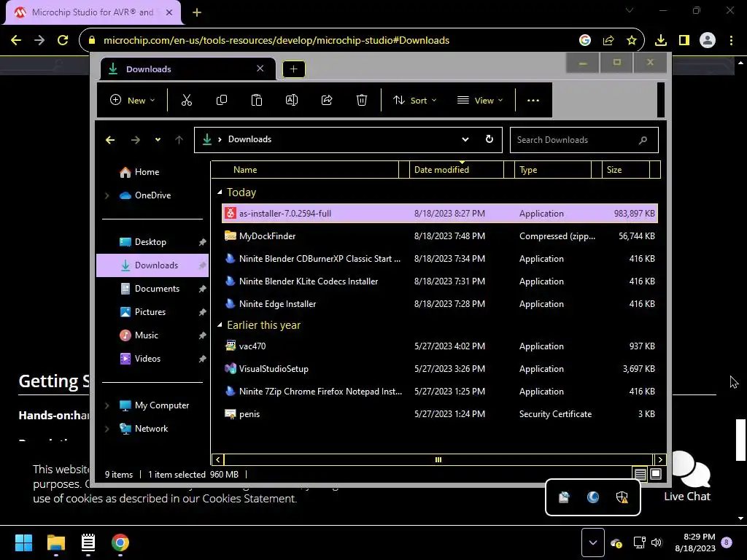
Task: Click the Explorer back arrow
Action: pyautogui.click(x=110, y=139)
